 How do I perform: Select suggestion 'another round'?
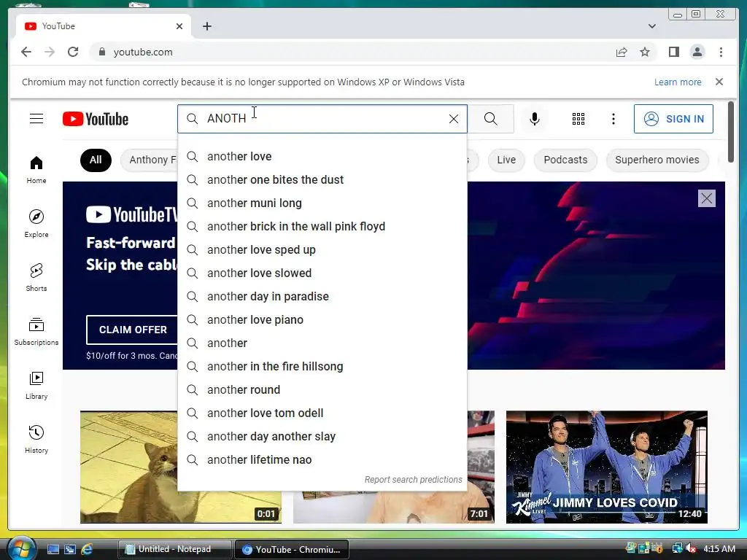pyautogui.click(x=322, y=389)
